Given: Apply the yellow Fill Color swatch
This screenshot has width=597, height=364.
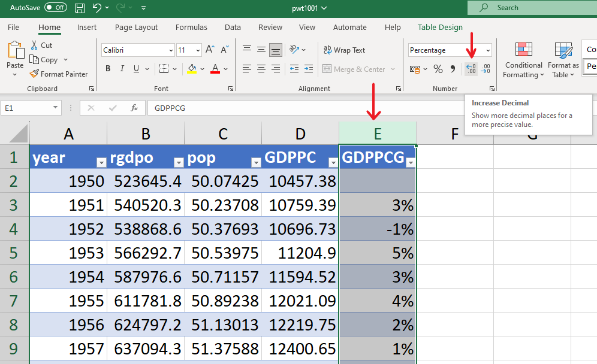Looking at the screenshot, I should (192, 69).
